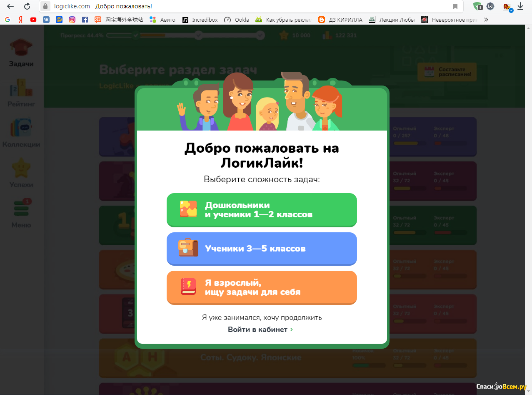Open the Taobao 淘宝海外全球站 bookmark
The width and height of the screenshot is (532, 395).
[119, 20]
